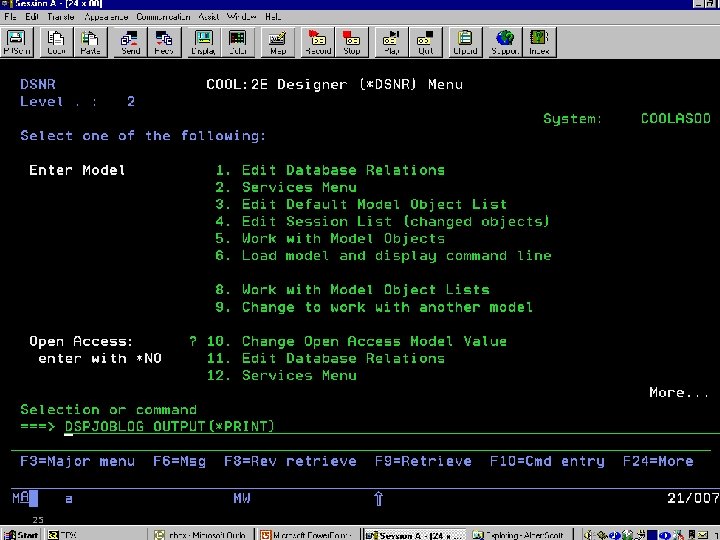Click the keyboard Map toolbar icon

(x=277, y=42)
